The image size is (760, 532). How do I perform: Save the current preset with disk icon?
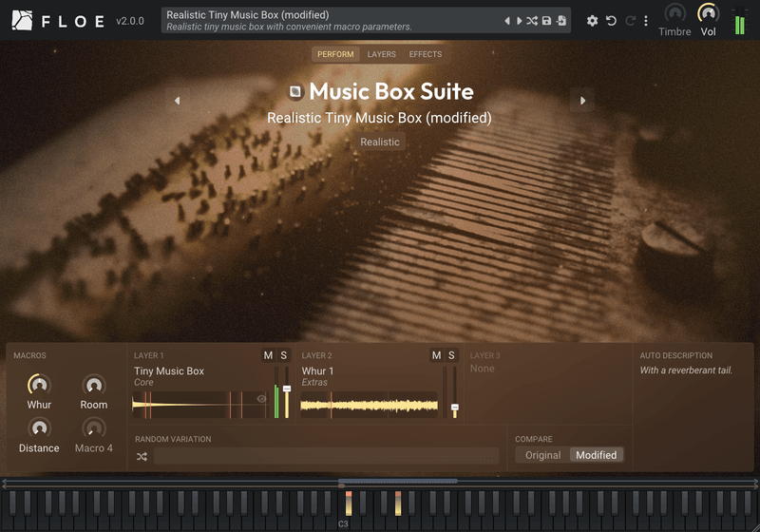547,21
